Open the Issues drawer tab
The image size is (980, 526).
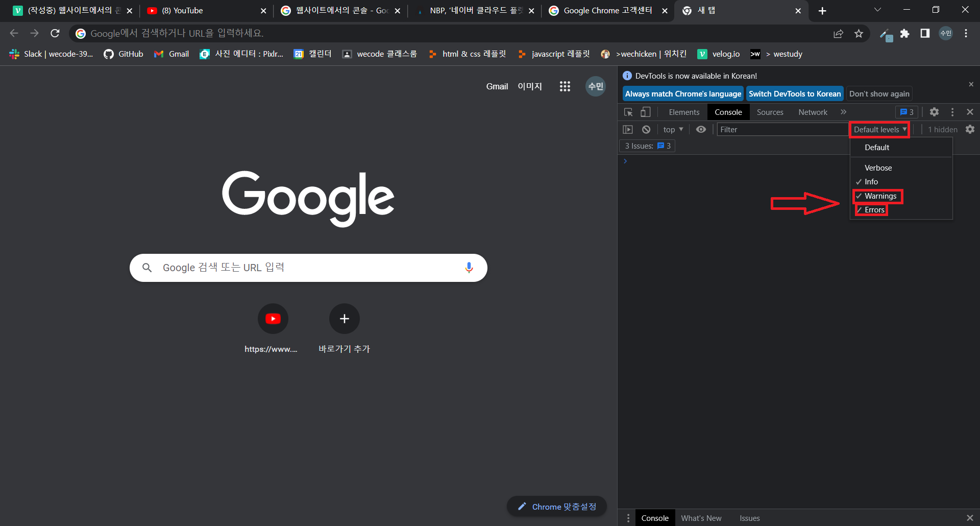coord(749,518)
